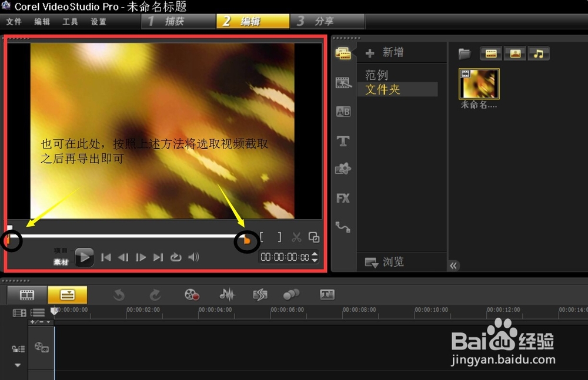Viewport: 588px width, 380px height.
Task: Open the 工具 menu
Action: pos(70,22)
